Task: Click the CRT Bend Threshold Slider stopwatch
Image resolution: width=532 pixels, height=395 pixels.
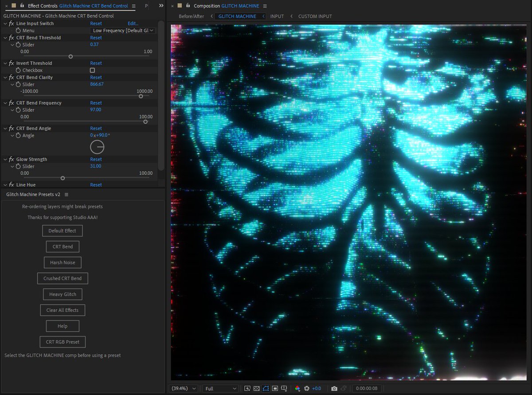Action: point(18,45)
